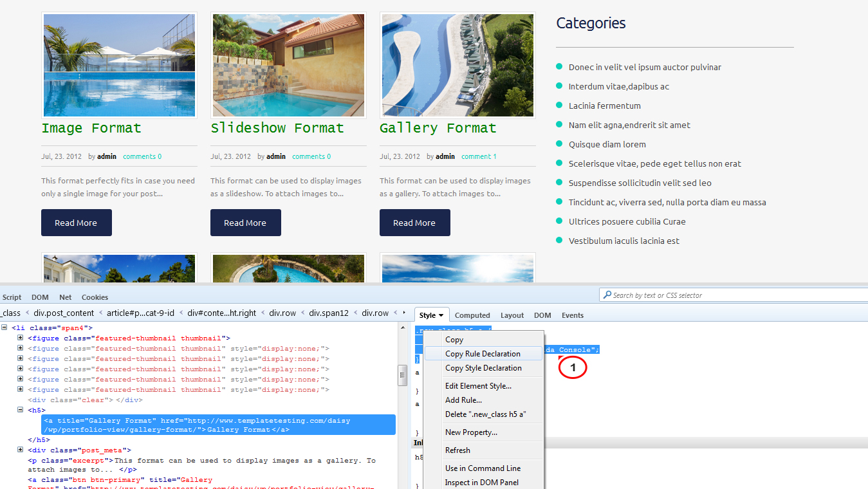Click the closing </h5> tag line
Screen dimensions: 868x489
tap(39, 440)
